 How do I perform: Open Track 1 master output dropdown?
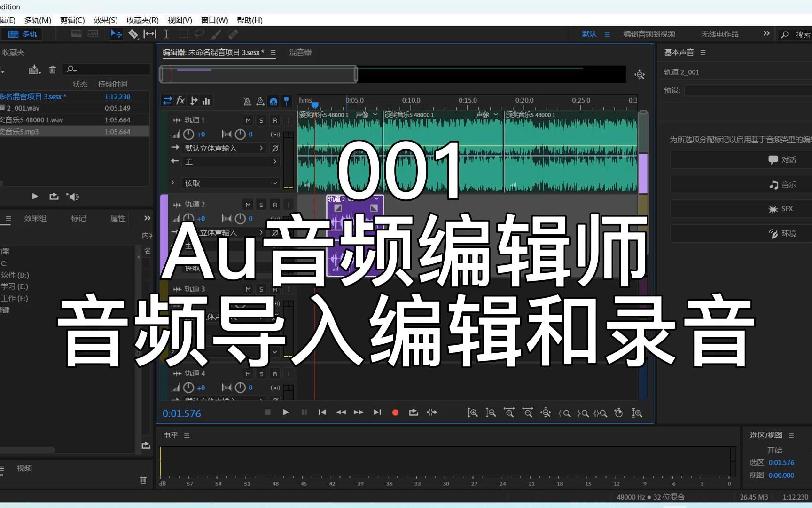(x=231, y=162)
